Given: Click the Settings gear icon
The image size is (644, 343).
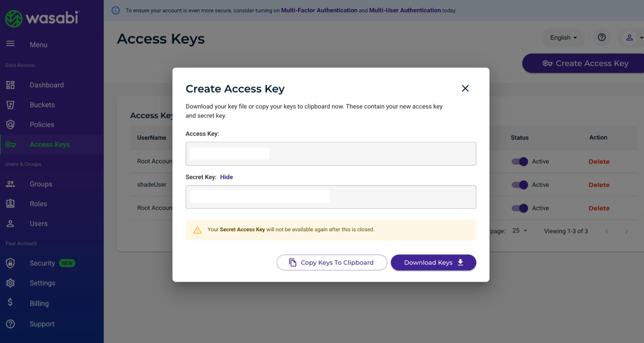Looking at the screenshot, I should [10, 283].
